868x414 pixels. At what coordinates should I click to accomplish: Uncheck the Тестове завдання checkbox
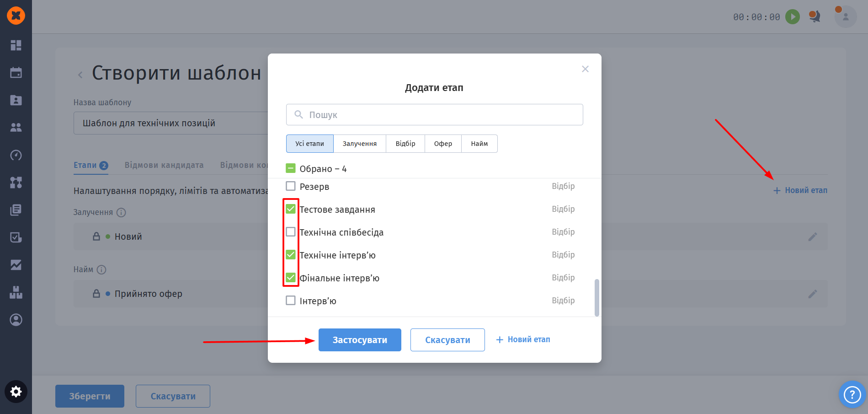[291, 209]
